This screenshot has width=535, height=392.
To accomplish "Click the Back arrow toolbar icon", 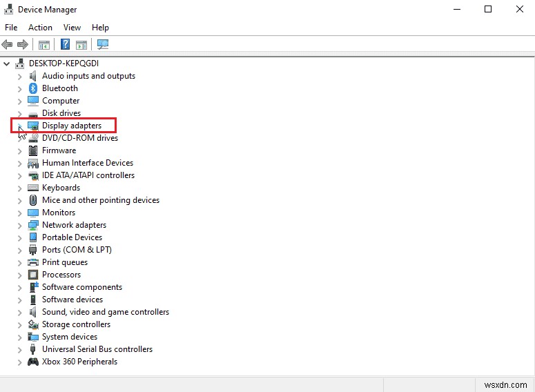I will pos(7,44).
